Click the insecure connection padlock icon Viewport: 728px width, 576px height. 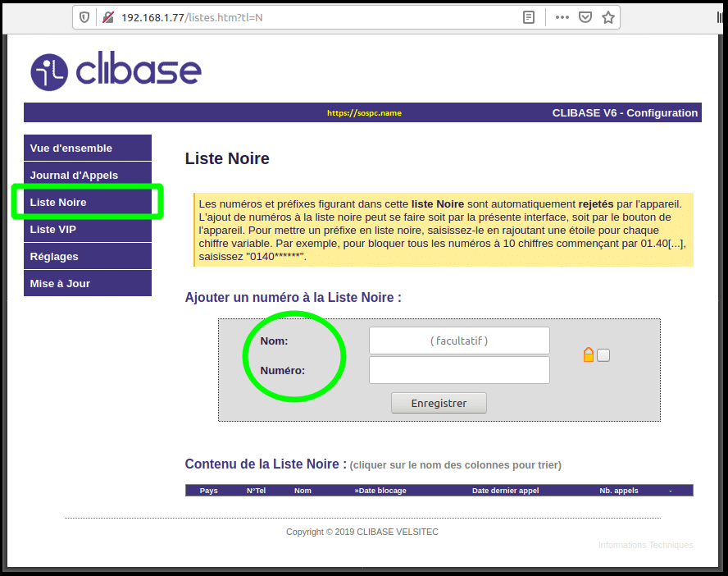pos(107,18)
